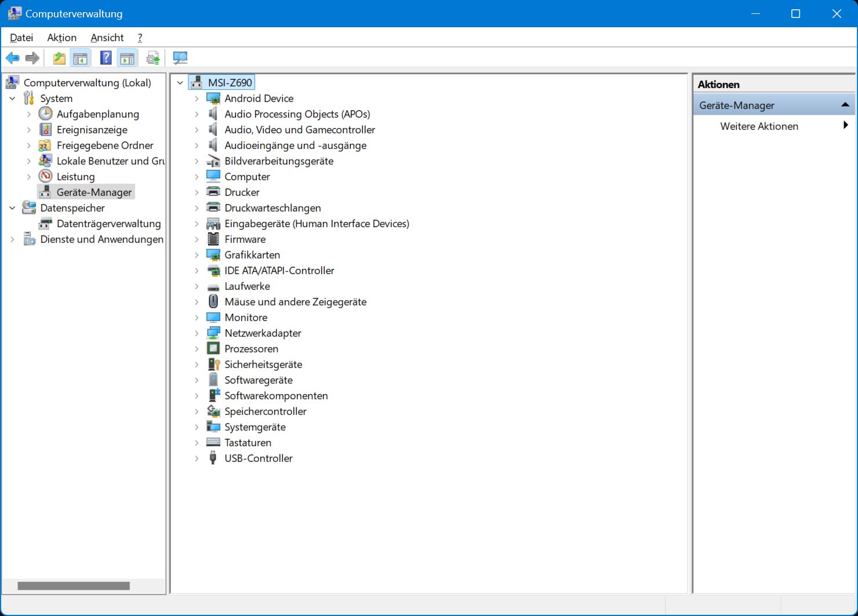
Task: Click the Back arrow toolbar icon
Action: 12,58
